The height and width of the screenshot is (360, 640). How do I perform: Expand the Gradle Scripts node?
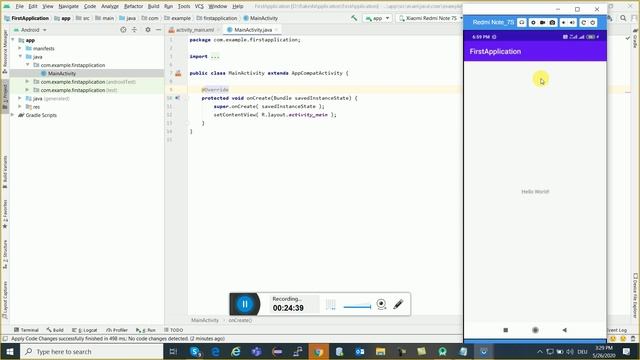click(x=13, y=115)
